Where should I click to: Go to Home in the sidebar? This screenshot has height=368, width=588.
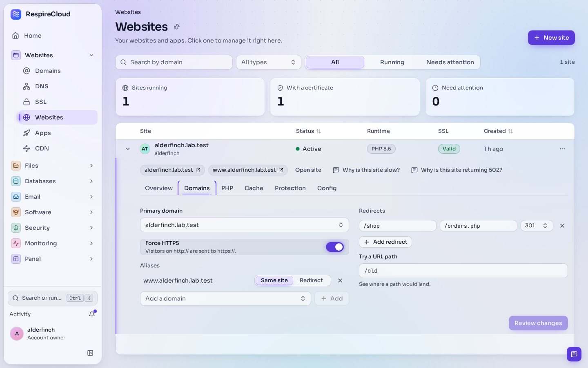click(53, 36)
